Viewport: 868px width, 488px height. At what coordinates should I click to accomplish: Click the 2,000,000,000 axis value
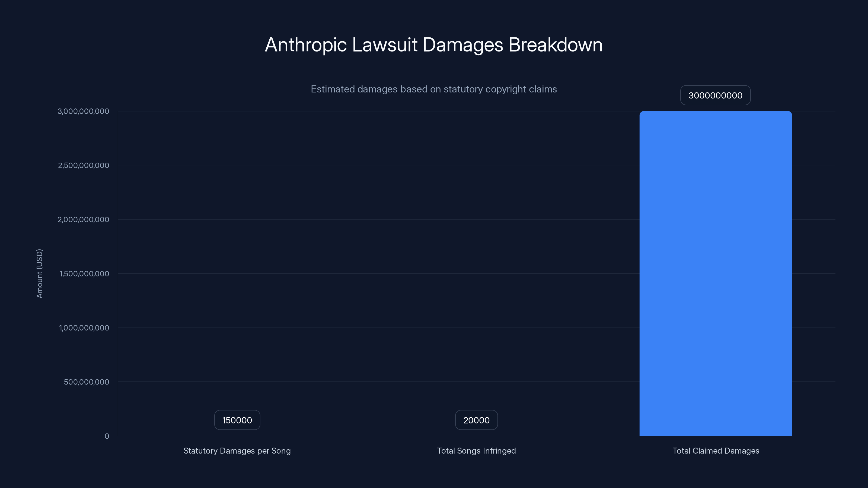[83, 219]
